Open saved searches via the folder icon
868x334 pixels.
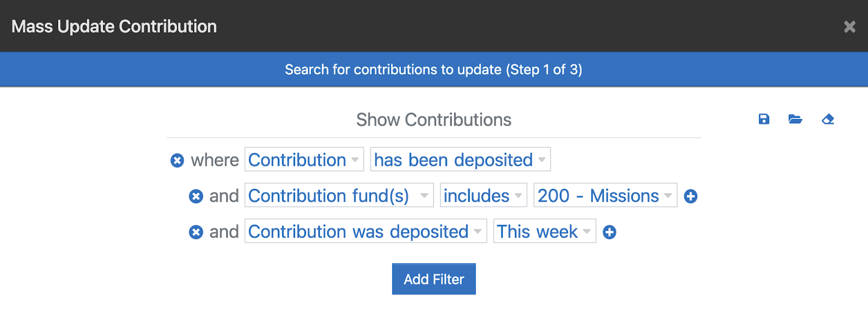tap(795, 119)
